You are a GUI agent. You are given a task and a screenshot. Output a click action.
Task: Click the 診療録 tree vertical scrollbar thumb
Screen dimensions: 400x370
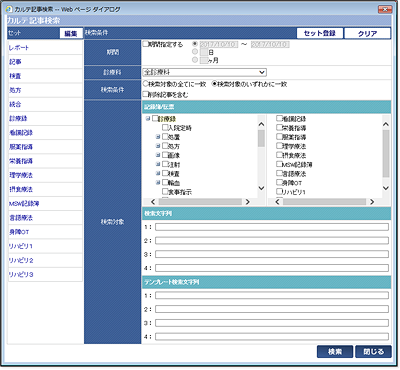[x=261, y=138]
